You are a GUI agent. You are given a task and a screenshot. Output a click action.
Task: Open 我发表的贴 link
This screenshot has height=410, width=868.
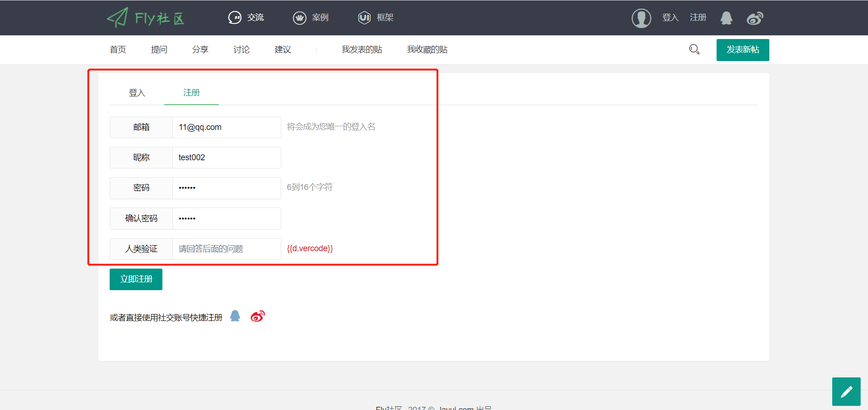point(362,50)
